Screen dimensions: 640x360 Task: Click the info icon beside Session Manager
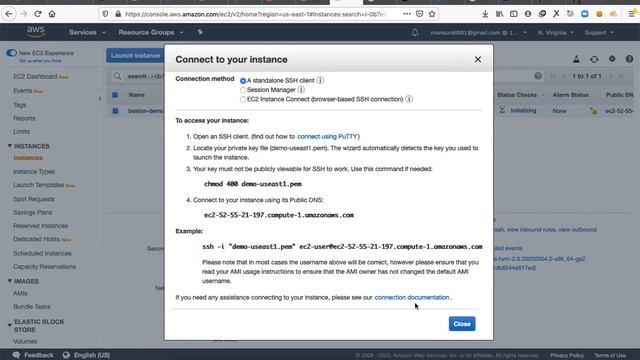(301, 90)
